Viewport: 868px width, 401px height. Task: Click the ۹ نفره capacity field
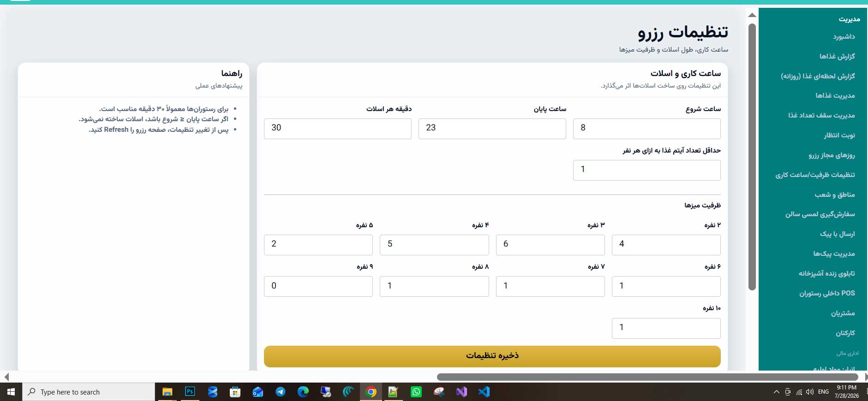tap(318, 286)
